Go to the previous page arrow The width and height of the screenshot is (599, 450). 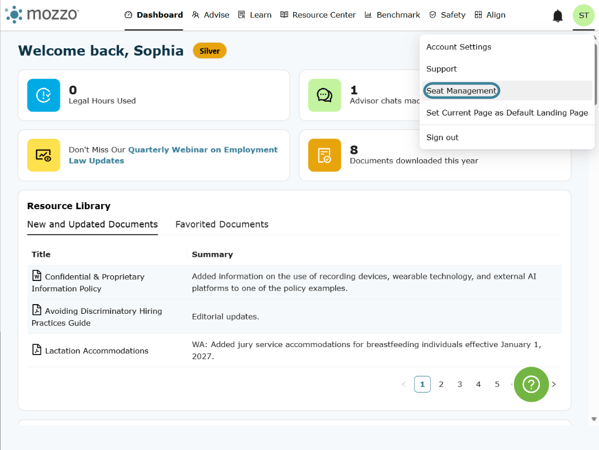click(404, 384)
